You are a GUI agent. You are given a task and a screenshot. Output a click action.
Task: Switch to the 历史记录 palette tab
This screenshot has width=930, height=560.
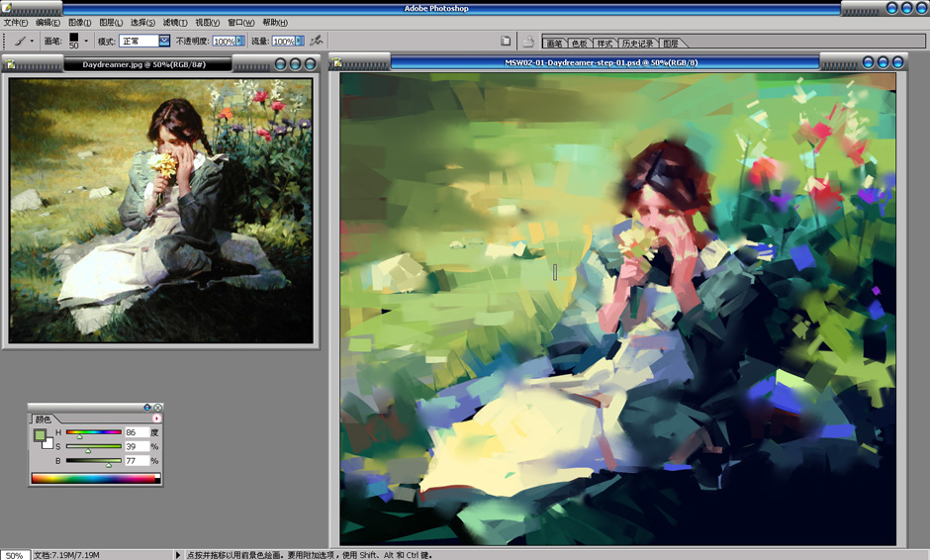click(x=637, y=44)
